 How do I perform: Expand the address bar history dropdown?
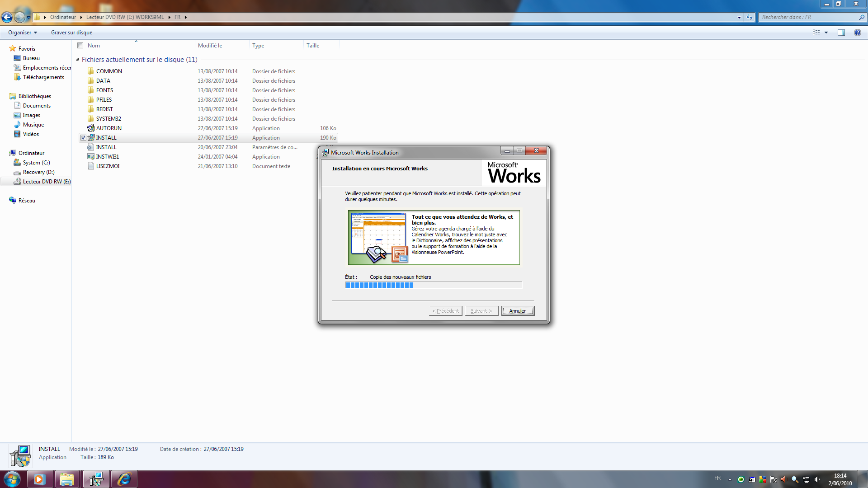pyautogui.click(x=739, y=17)
